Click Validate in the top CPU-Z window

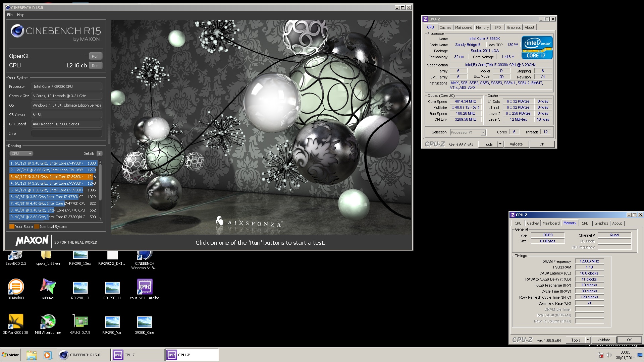pyautogui.click(x=516, y=144)
